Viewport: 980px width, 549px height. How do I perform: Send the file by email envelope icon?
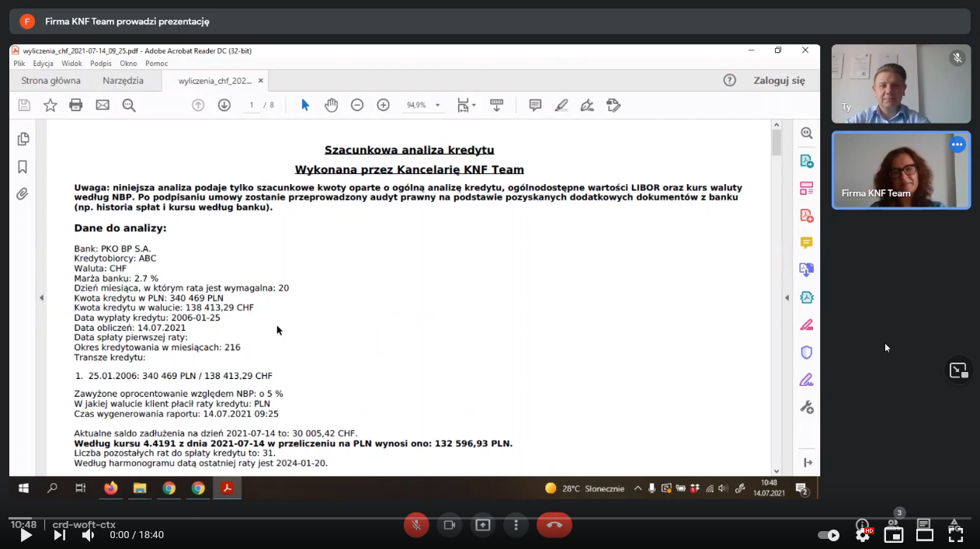pyautogui.click(x=103, y=105)
